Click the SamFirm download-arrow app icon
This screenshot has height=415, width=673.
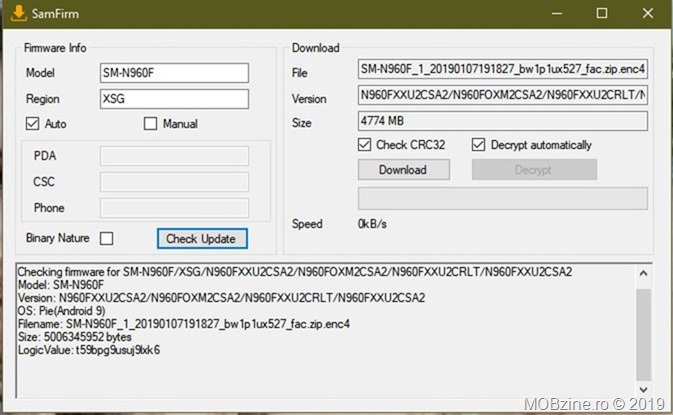[18, 13]
